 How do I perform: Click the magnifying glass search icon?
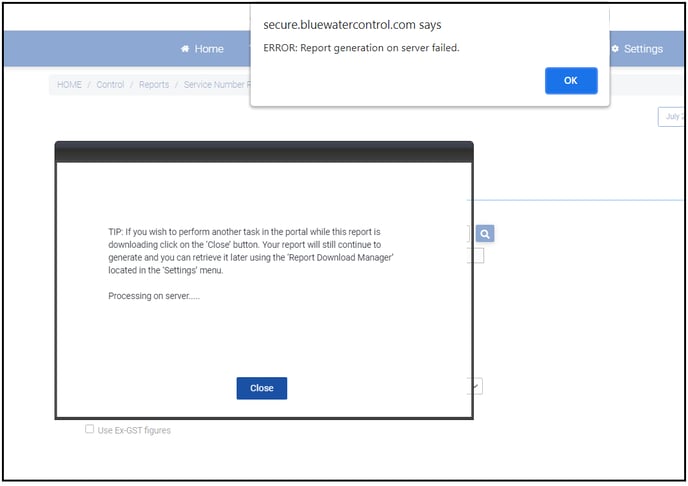pyautogui.click(x=484, y=234)
